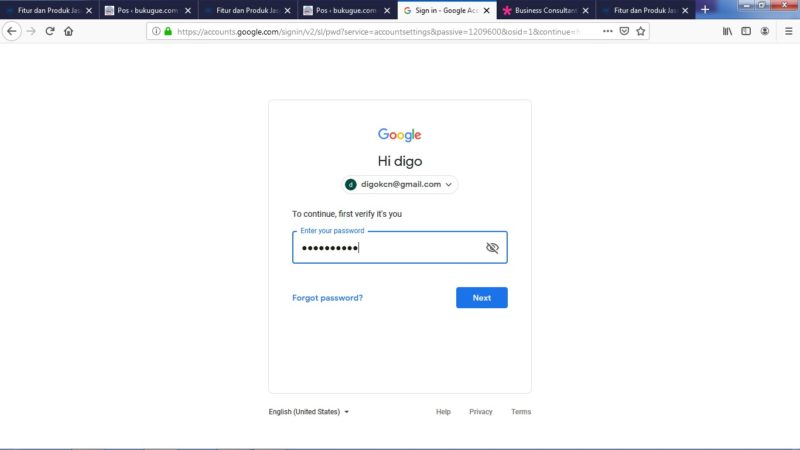The image size is (800, 450).
Task: Show site information icon in address bar
Action: click(156, 31)
